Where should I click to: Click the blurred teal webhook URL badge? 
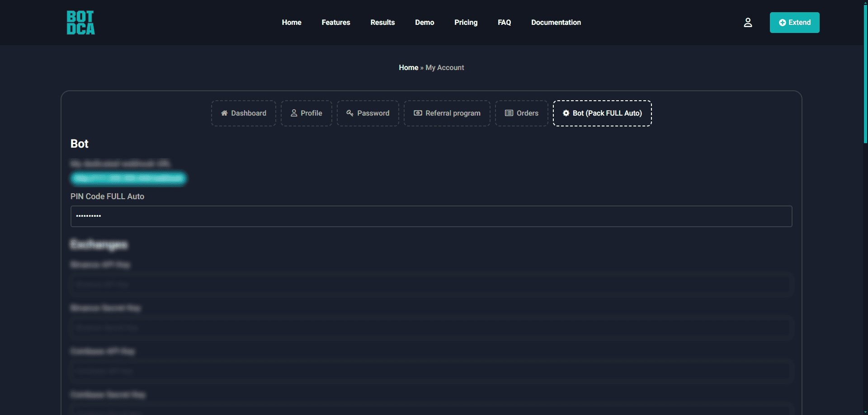(128, 178)
